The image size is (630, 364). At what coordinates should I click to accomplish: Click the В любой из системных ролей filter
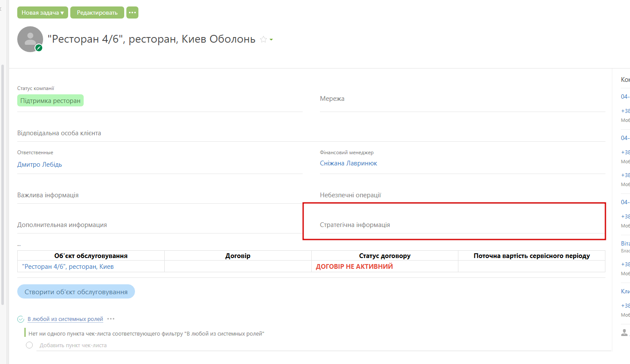point(65,319)
